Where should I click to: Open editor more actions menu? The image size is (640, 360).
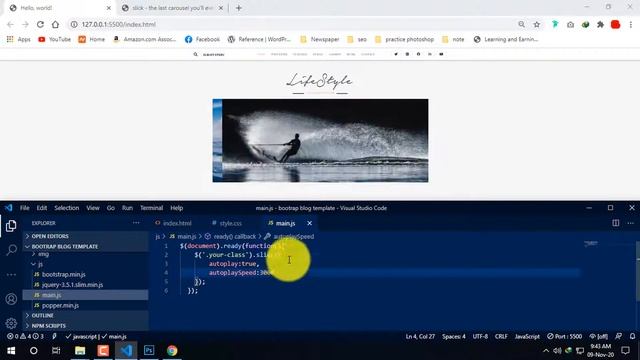coord(631,223)
